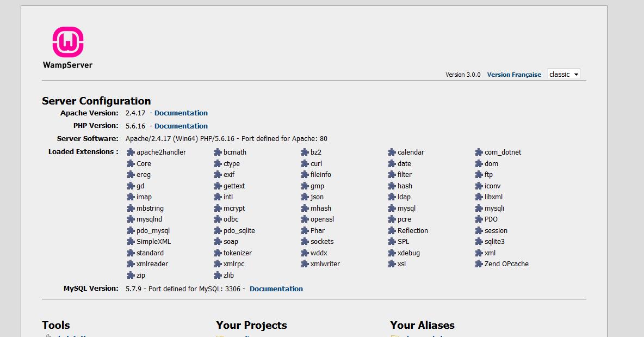The image size is (644, 337).
Task: Open the classic theme dropdown
Action: (x=563, y=75)
